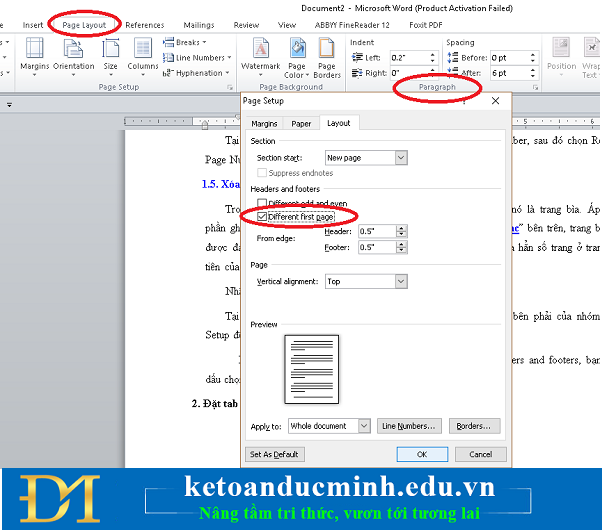
Task: Click the Page Color icon
Action: [297, 48]
